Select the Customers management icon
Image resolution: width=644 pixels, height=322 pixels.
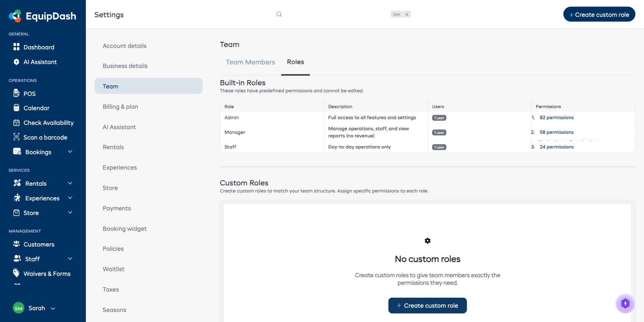pyautogui.click(x=16, y=244)
